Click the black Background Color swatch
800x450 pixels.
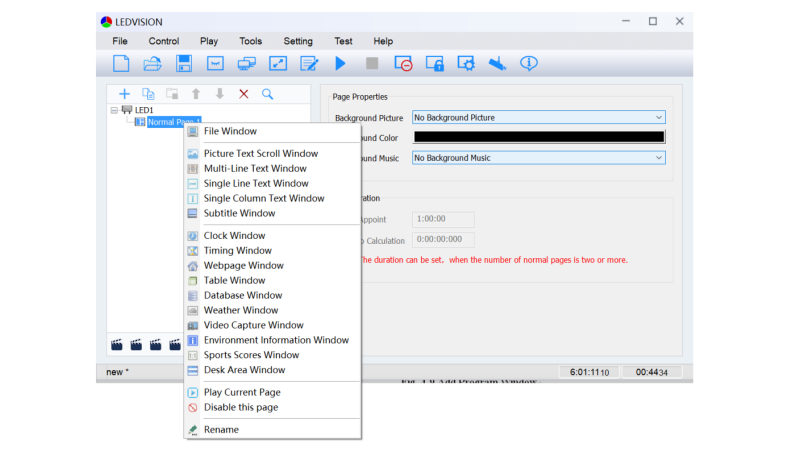pyautogui.click(x=538, y=137)
